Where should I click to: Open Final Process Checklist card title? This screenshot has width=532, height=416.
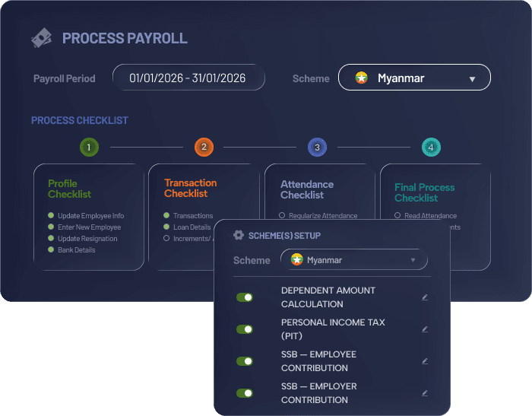[x=424, y=192]
